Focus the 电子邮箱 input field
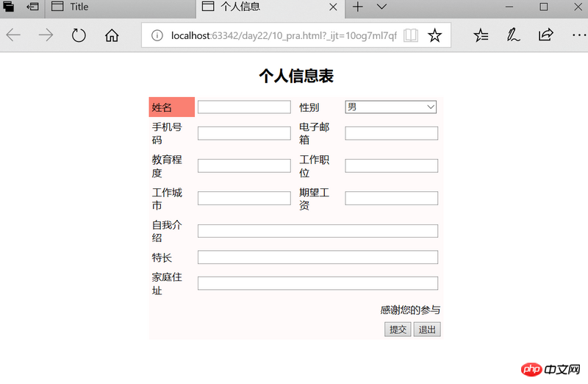 tap(392, 133)
